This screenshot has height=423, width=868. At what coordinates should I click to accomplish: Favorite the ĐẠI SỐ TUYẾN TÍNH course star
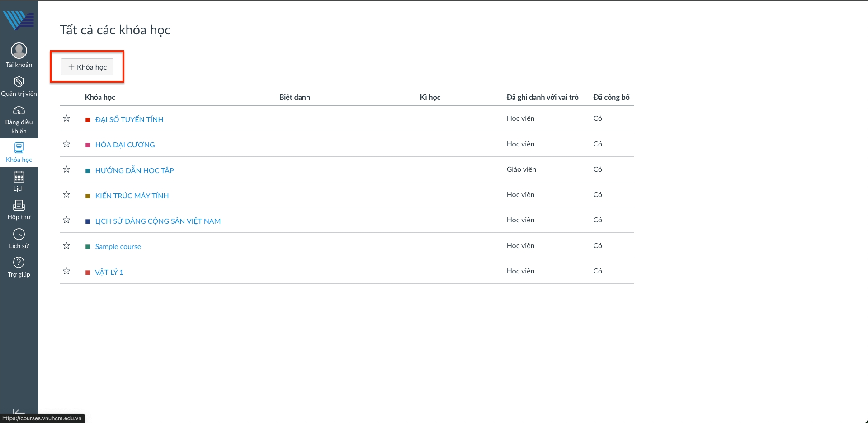[66, 118]
